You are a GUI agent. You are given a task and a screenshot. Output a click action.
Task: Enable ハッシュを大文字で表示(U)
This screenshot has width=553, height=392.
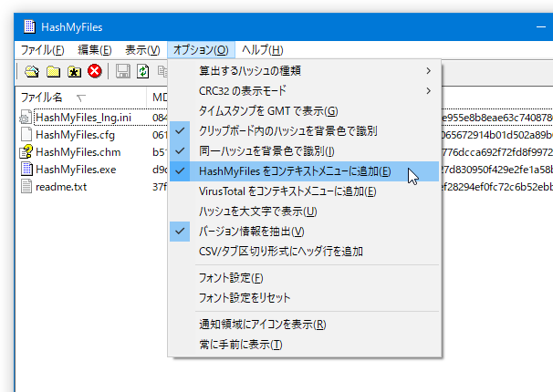pos(305,211)
